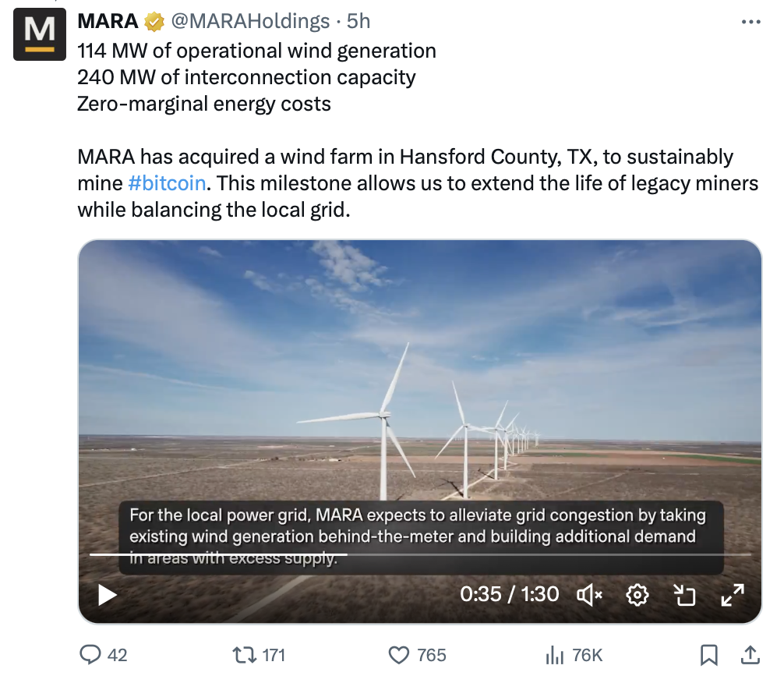Enable picture-in-picture mode
Image resolution: width=784 pixels, height=683 pixels.
683,595
